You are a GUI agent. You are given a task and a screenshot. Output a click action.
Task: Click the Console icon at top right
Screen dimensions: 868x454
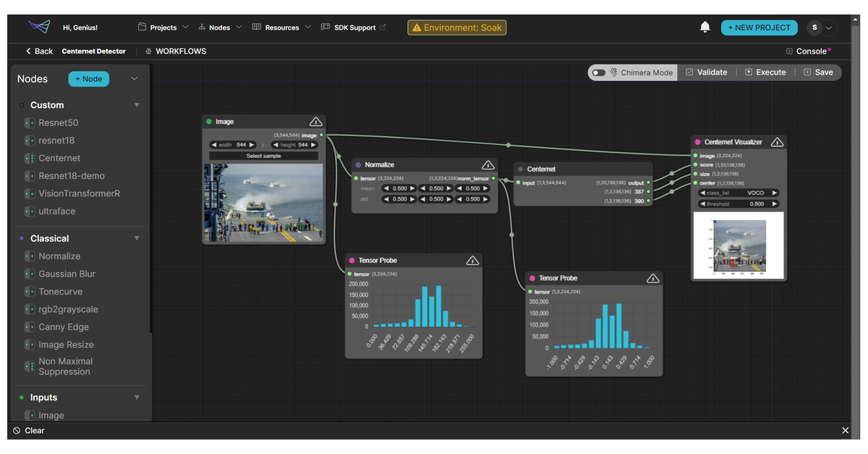(x=790, y=51)
